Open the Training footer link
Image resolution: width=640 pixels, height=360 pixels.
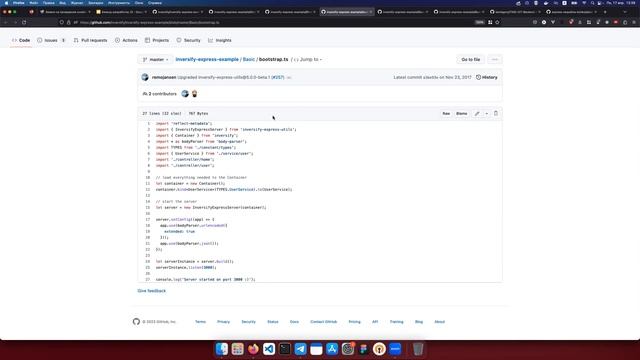click(396, 322)
